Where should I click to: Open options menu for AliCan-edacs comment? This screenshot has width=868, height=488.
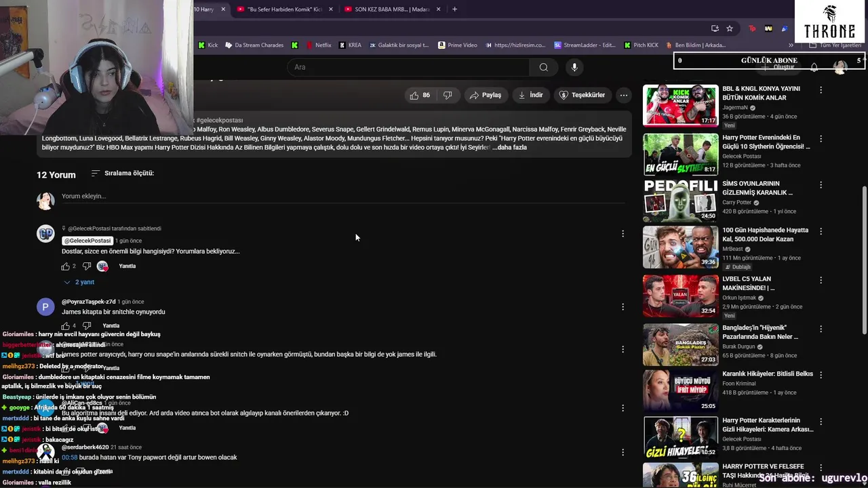point(623,408)
